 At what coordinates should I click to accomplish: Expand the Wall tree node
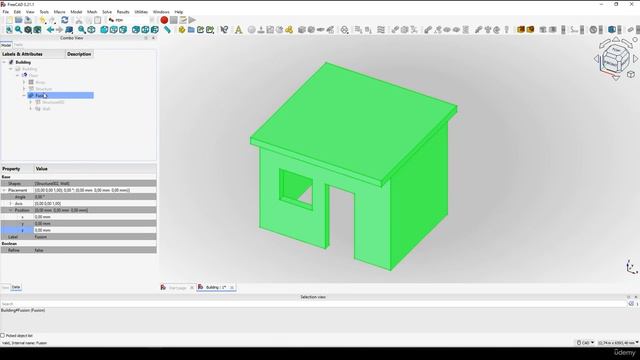[x=31, y=109]
